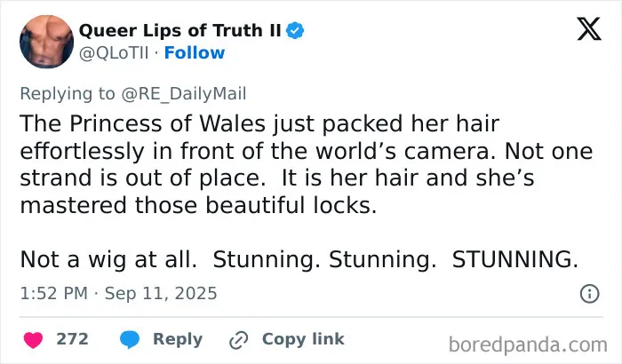
Task: Click the boredpanda.com watermark
Action: pos(528,344)
